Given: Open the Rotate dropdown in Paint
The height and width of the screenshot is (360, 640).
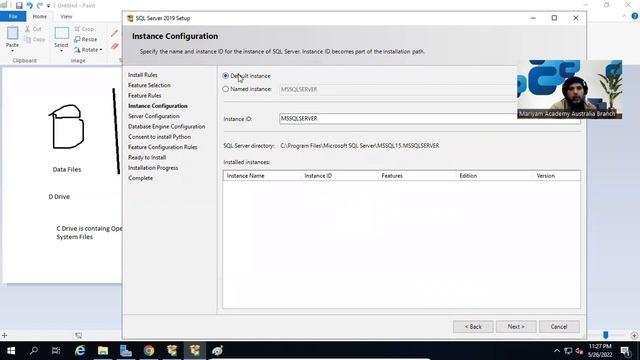Looking at the screenshot, I should [88, 50].
